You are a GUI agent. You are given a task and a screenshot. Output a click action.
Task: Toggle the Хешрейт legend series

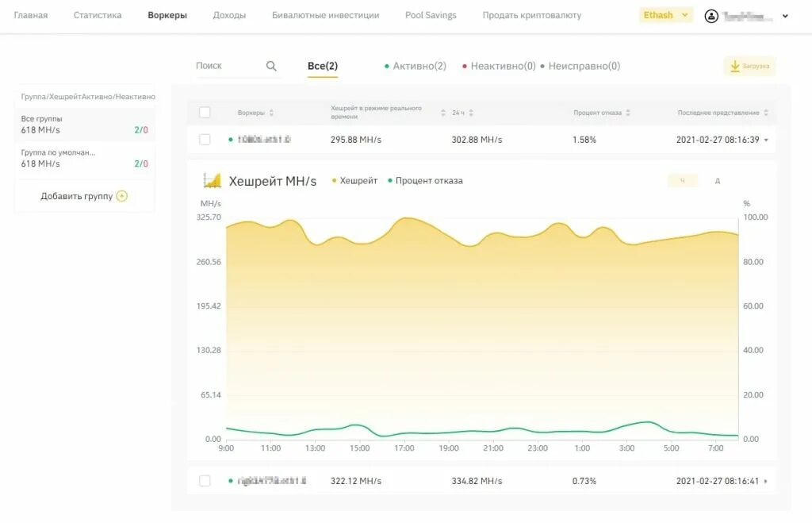(354, 180)
